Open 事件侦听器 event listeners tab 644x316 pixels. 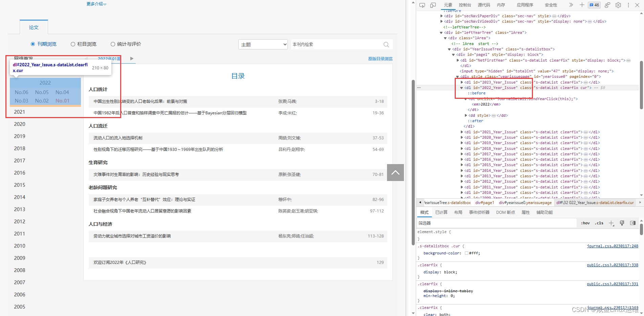pos(479,212)
